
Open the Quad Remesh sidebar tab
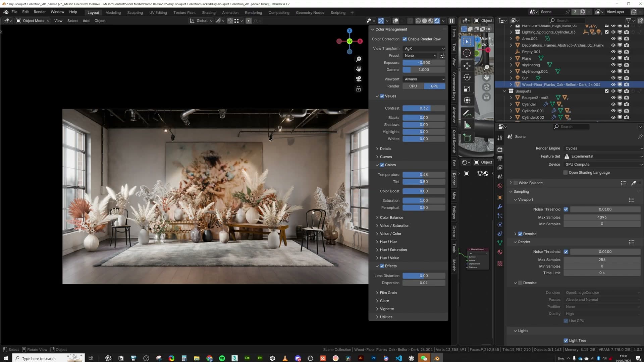[454, 141]
